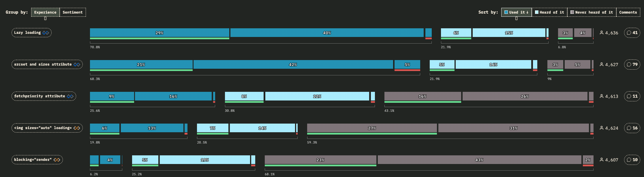Click the baseline icon next to fetchpriority attribute
The width and height of the screenshot is (644, 177).
point(70,96)
